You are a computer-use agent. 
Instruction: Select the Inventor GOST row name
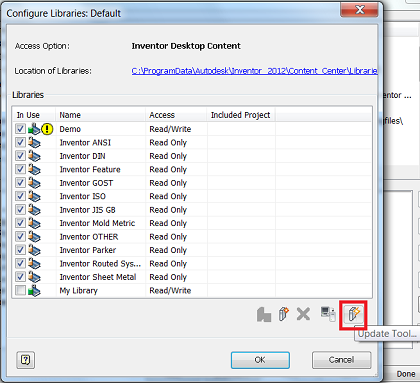[x=86, y=183]
